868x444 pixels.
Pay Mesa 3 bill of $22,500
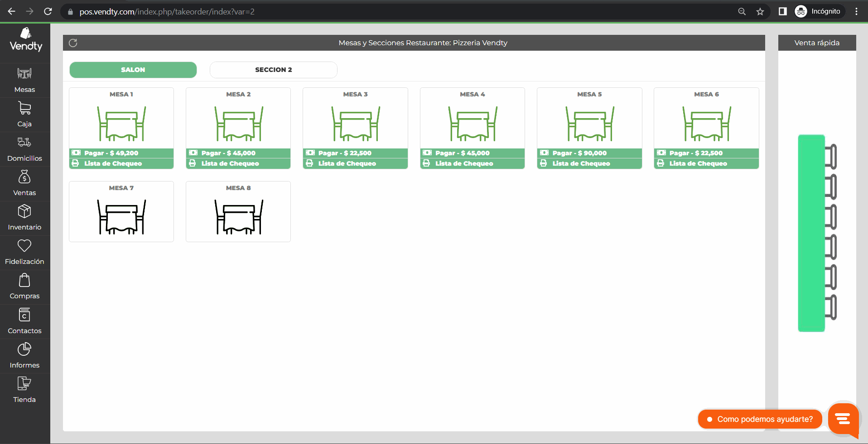coord(356,153)
